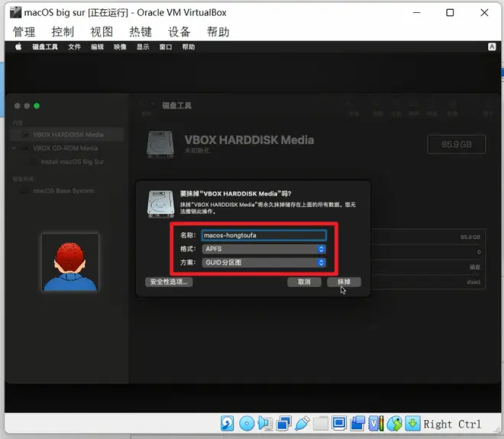Click the VirtualBox window title icon

coord(15,12)
